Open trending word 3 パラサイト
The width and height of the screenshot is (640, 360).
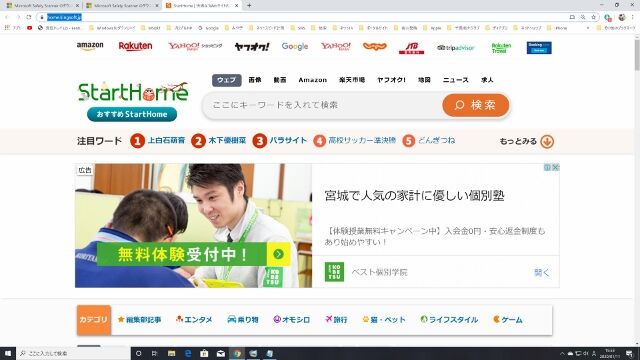coord(288,140)
